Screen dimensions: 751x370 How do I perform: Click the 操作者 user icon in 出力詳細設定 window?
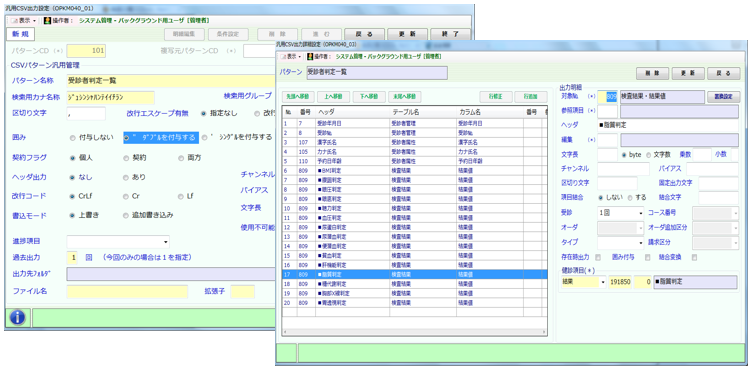310,56
